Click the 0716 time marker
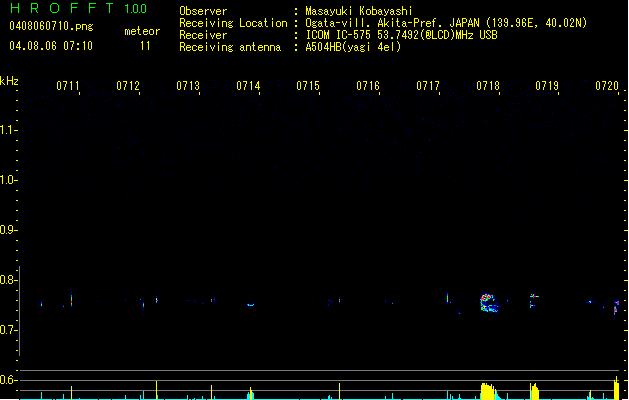 [x=368, y=86]
